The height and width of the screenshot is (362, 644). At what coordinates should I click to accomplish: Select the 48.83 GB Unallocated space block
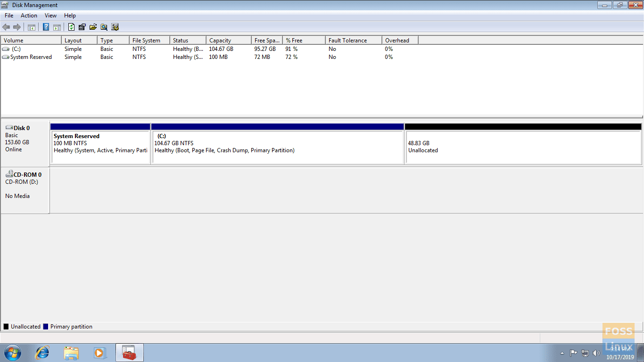(x=523, y=147)
